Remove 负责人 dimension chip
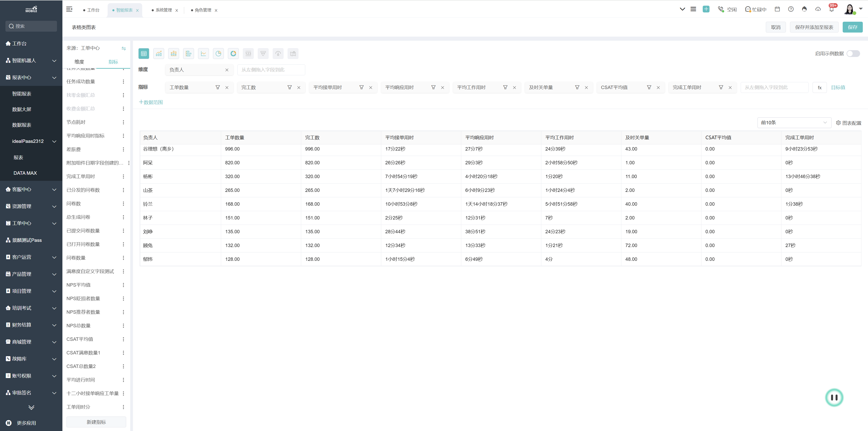868x431 pixels. point(227,70)
